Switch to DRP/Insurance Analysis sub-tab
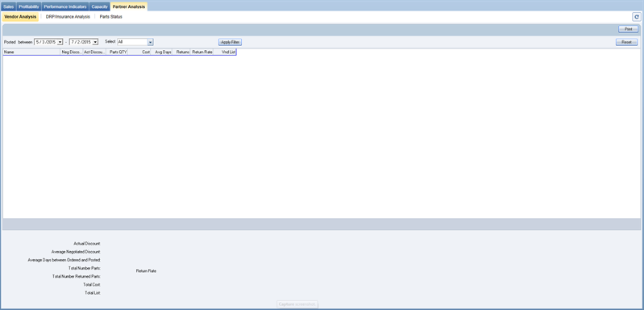The image size is (644, 310). 68,17
